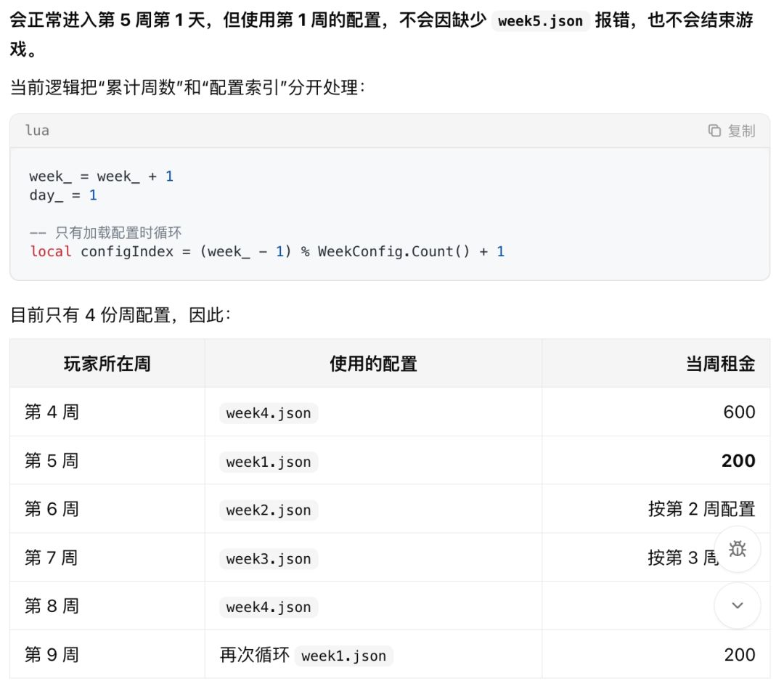Click the 'lua' language label
The width and height of the screenshot is (784, 689).
(37, 131)
